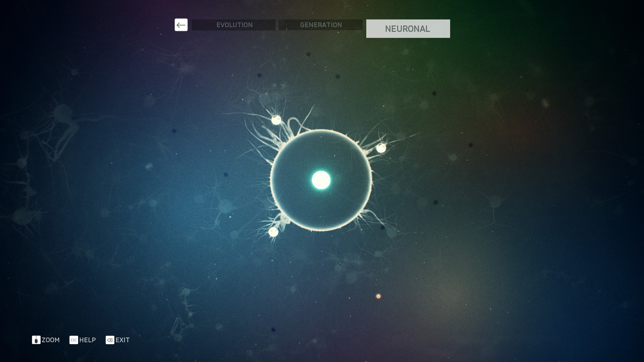Choose white neuron node at cell's lower-left
Image resolution: width=644 pixels, height=362 pixels.
273,232
